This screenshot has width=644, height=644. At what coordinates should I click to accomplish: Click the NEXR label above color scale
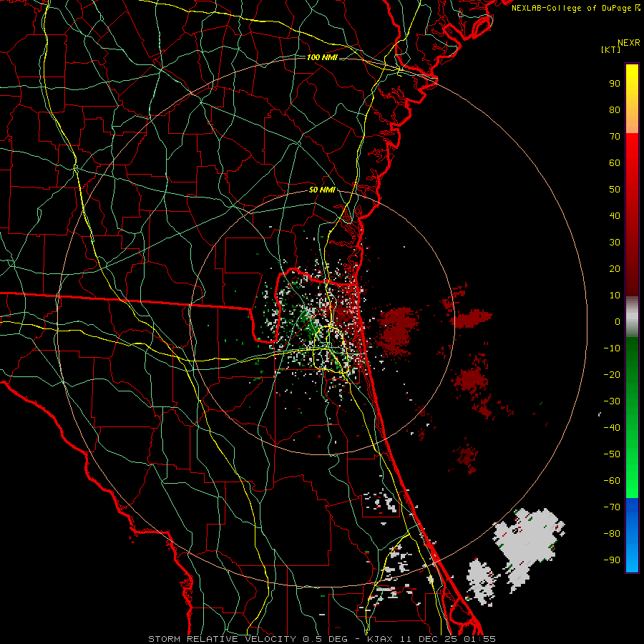[628, 43]
